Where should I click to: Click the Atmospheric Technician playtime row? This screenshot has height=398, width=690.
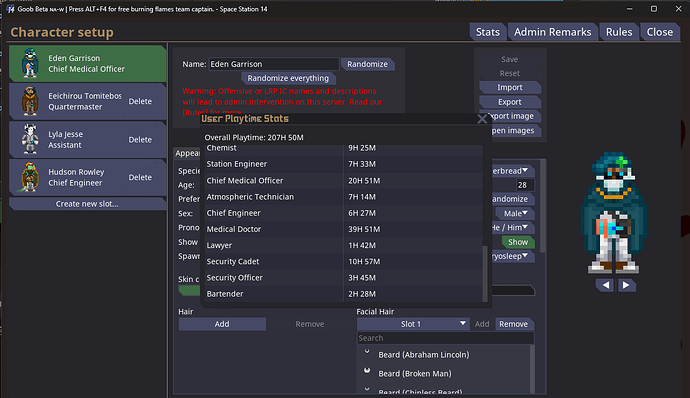pyautogui.click(x=343, y=197)
